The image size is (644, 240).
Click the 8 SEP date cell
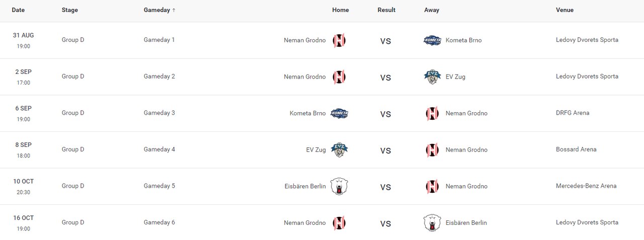pyautogui.click(x=23, y=145)
